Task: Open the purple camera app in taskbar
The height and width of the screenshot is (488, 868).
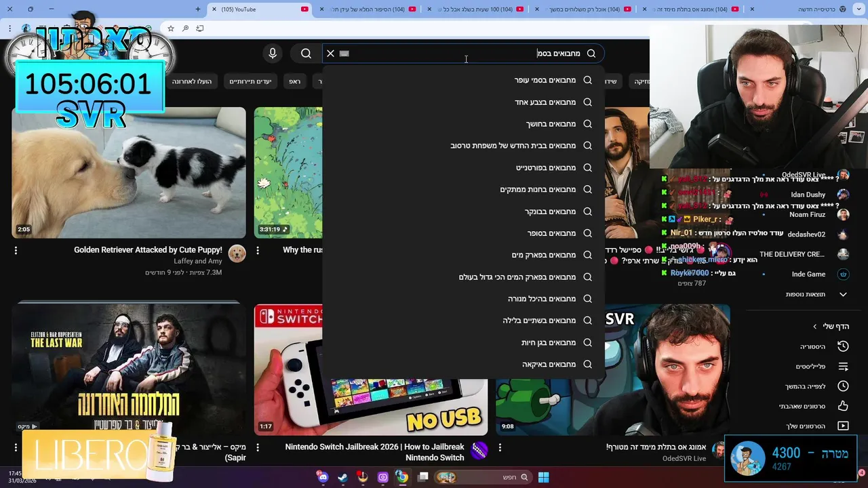Action: tap(382, 477)
